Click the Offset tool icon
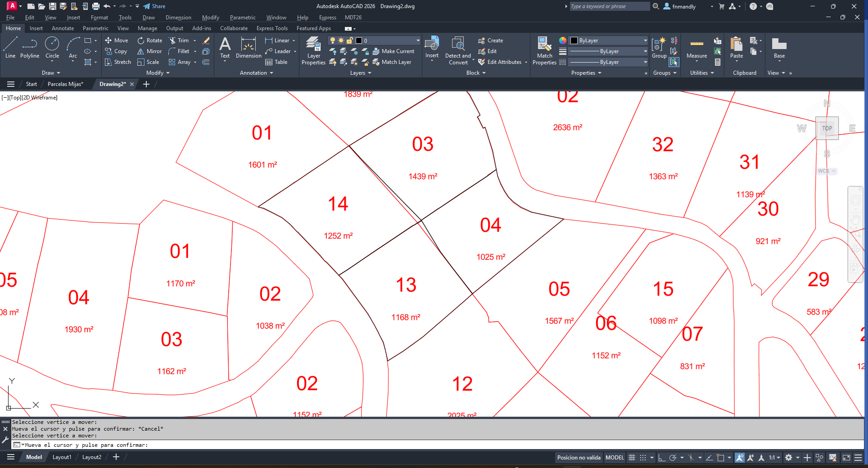The image size is (868, 468). [x=206, y=62]
